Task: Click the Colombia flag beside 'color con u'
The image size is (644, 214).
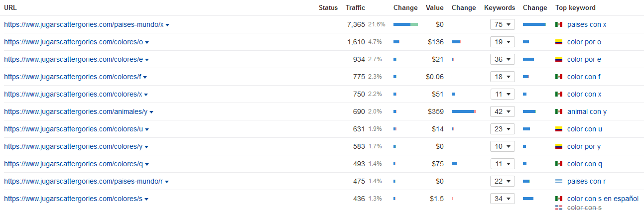Action: pos(559,129)
